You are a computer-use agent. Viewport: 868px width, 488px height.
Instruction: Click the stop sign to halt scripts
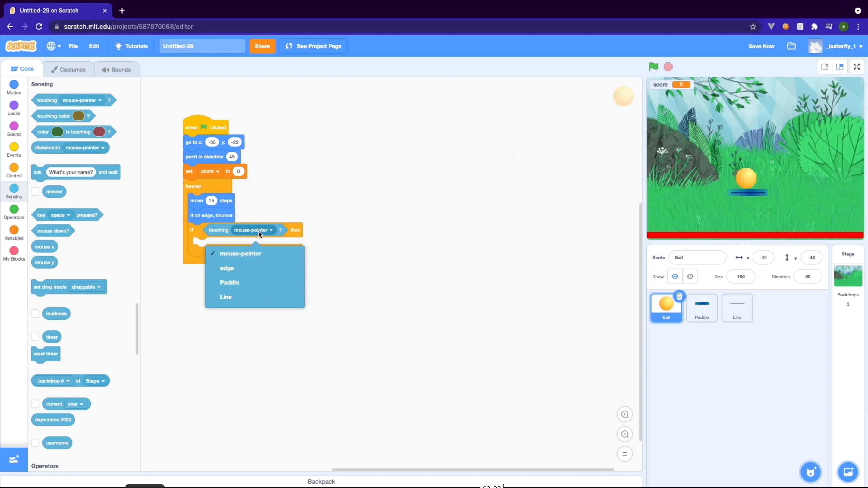[668, 67]
